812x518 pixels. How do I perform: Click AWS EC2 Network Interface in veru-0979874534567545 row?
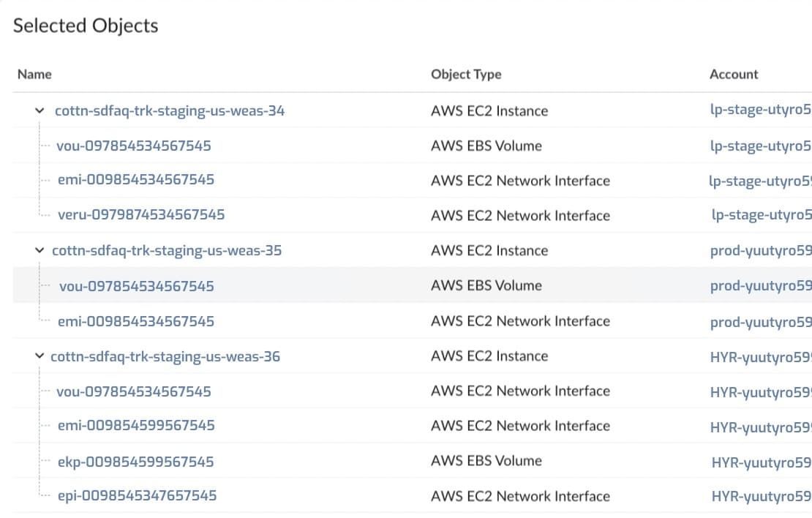coord(520,216)
